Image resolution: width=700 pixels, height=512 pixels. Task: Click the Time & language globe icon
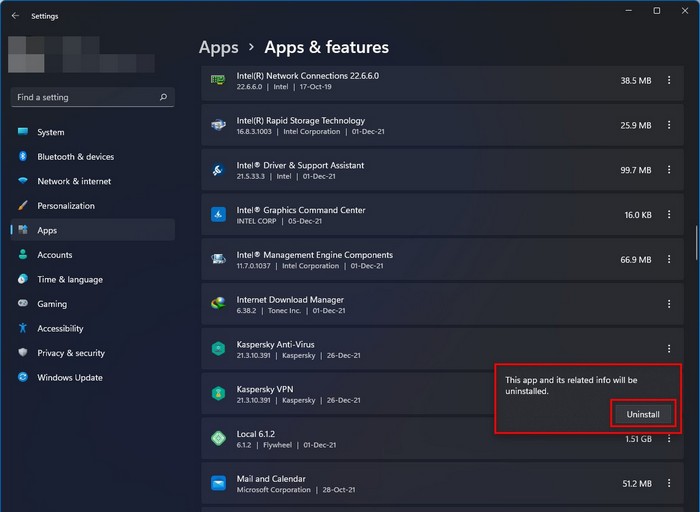coord(22,280)
